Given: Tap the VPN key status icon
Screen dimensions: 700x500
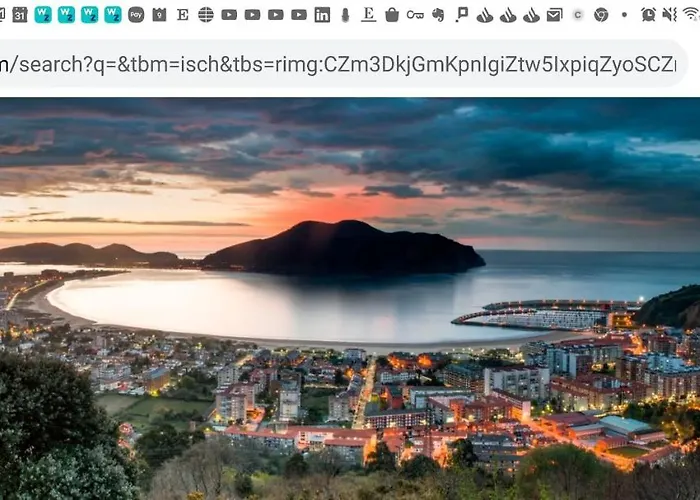Looking at the screenshot, I should click(x=415, y=15).
